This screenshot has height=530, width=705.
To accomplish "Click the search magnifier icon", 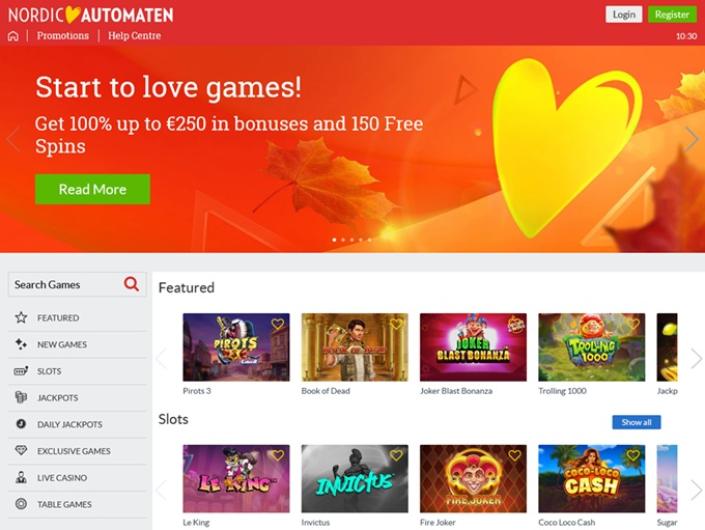I will 131,284.
